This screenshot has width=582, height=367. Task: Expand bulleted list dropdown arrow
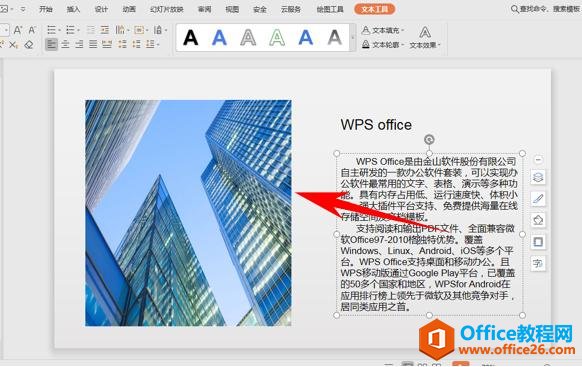[60, 30]
